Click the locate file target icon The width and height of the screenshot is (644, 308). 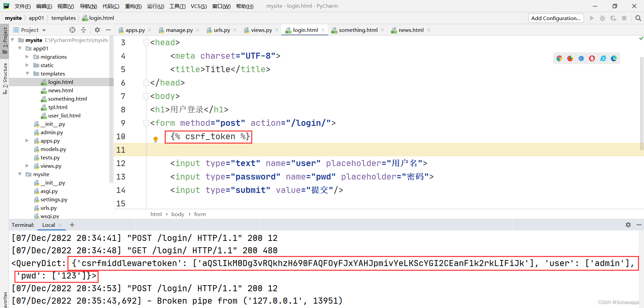[72, 30]
